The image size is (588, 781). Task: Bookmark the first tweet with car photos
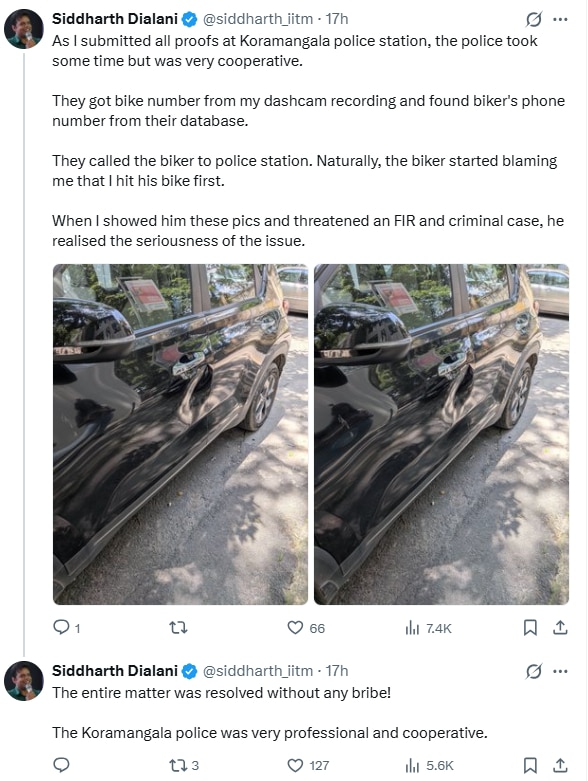(x=530, y=628)
